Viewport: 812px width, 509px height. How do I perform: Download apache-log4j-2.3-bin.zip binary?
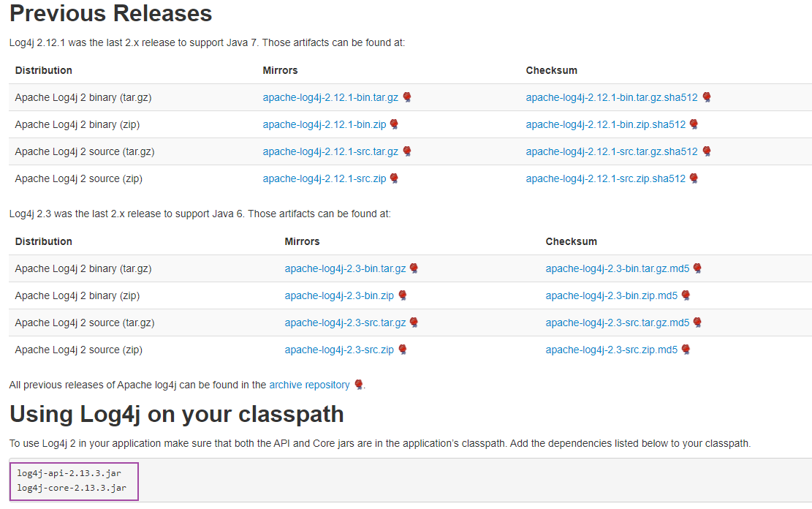point(339,295)
